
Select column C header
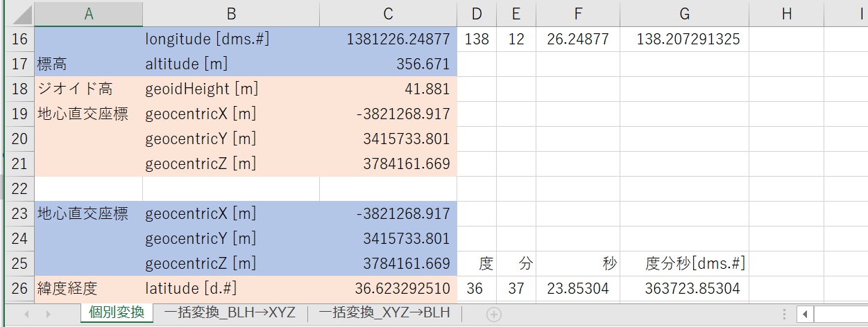[x=388, y=14]
